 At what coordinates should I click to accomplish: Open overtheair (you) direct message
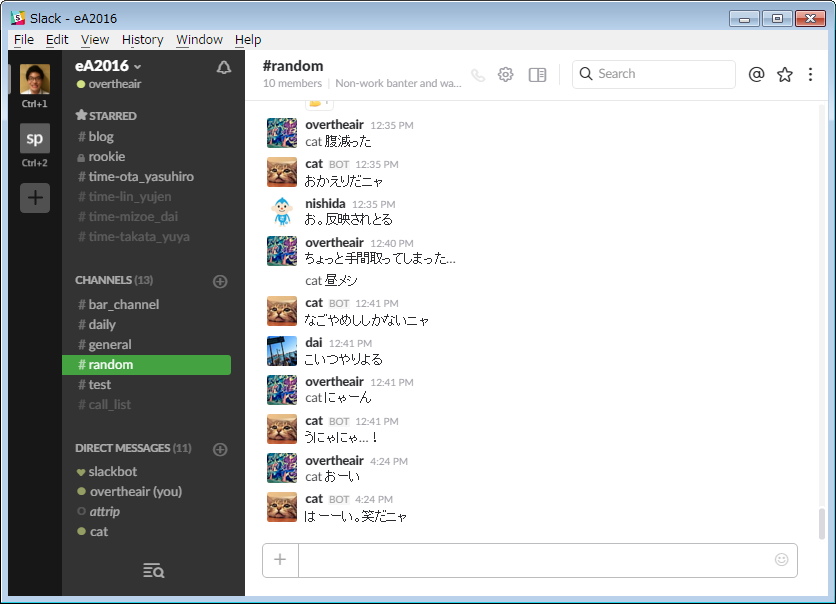tap(130, 492)
